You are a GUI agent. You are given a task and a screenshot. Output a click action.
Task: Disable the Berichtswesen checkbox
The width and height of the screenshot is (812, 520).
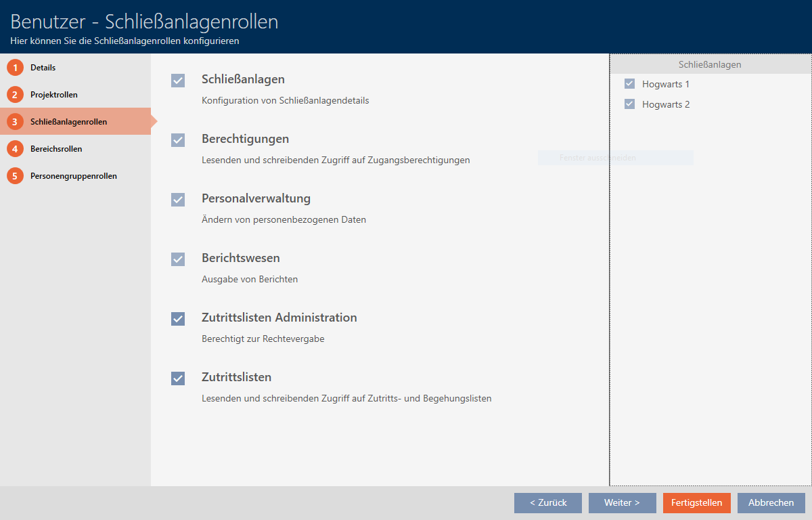(x=178, y=259)
